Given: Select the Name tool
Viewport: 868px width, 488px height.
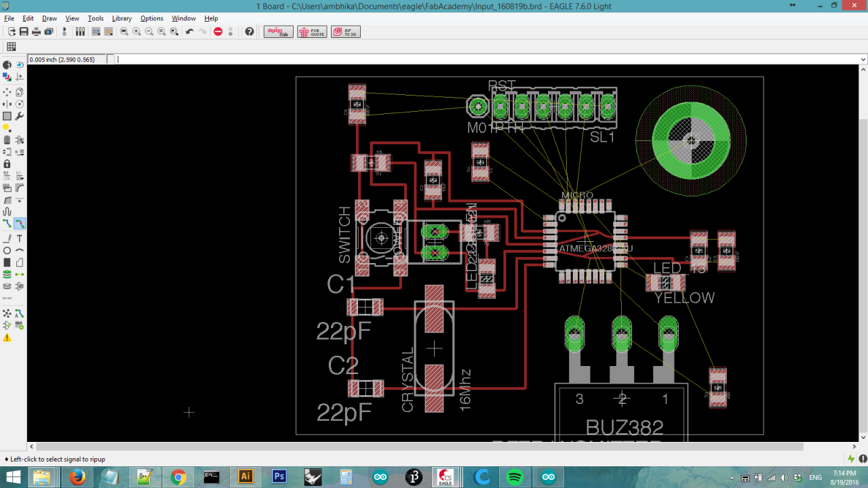Looking at the screenshot, I should 7,176.
